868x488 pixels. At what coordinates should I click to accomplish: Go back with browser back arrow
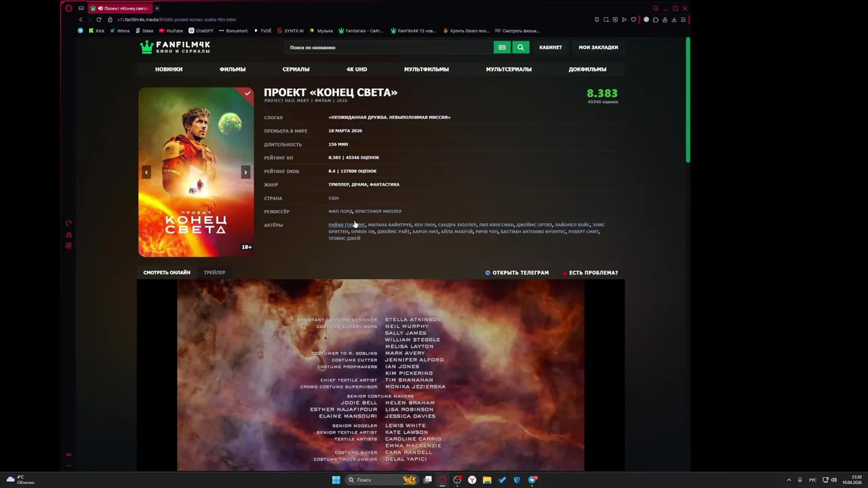pos(81,20)
